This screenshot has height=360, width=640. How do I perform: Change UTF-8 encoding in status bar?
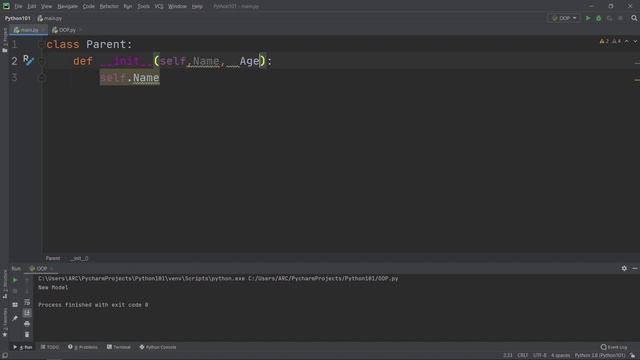point(540,356)
